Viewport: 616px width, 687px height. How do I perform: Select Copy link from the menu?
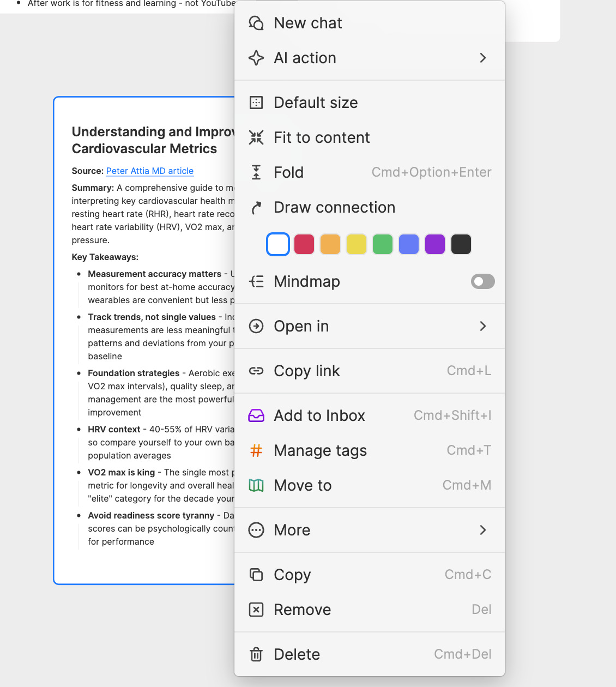306,371
